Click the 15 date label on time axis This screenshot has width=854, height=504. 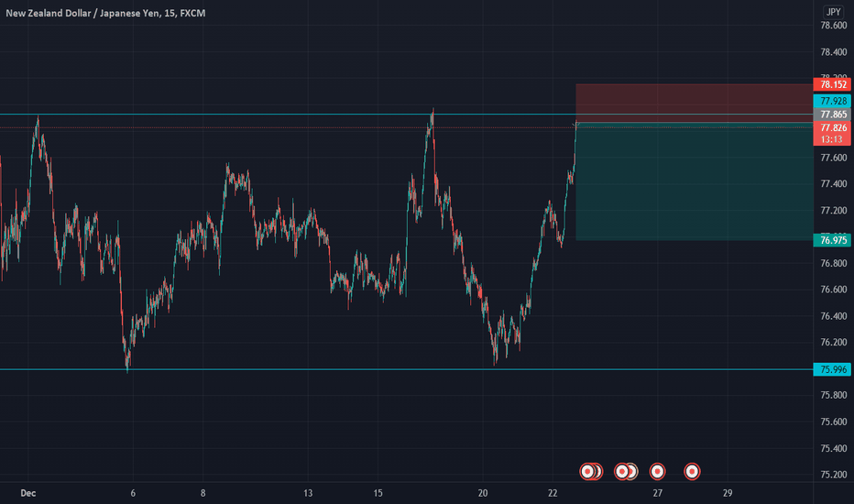378,493
